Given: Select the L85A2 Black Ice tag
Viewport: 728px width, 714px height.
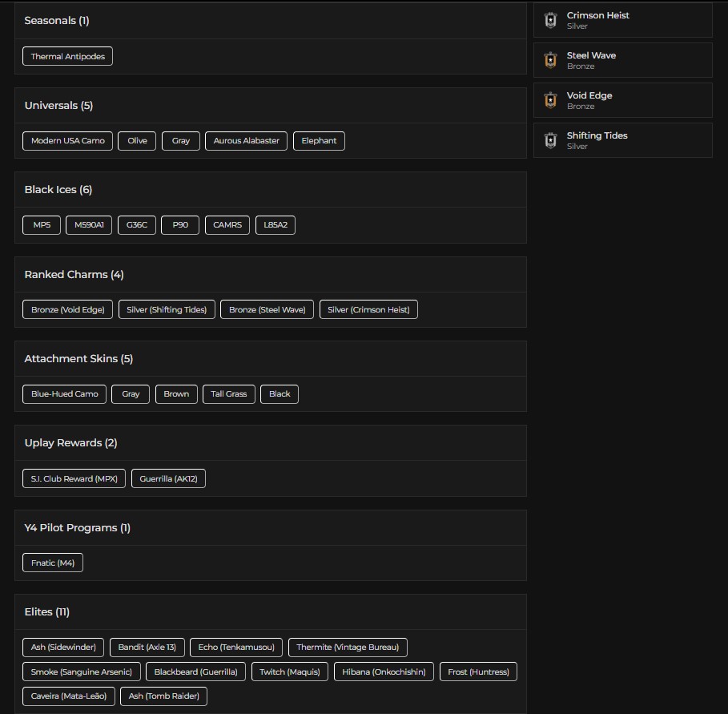Looking at the screenshot, I should coord(276,225).
